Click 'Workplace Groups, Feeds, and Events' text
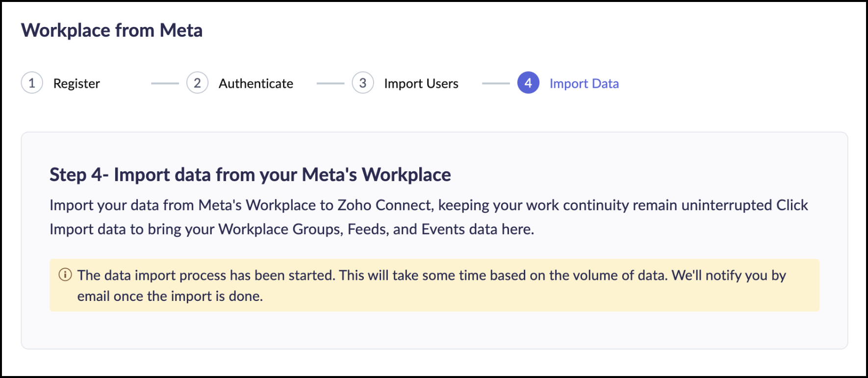Viewport: 868px width, 378px height. point(341,229)
